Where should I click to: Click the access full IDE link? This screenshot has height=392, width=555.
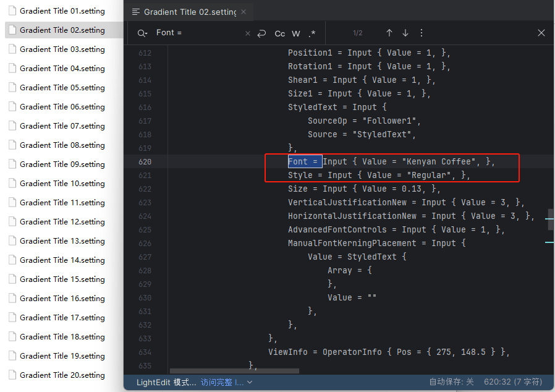[222, 382]
